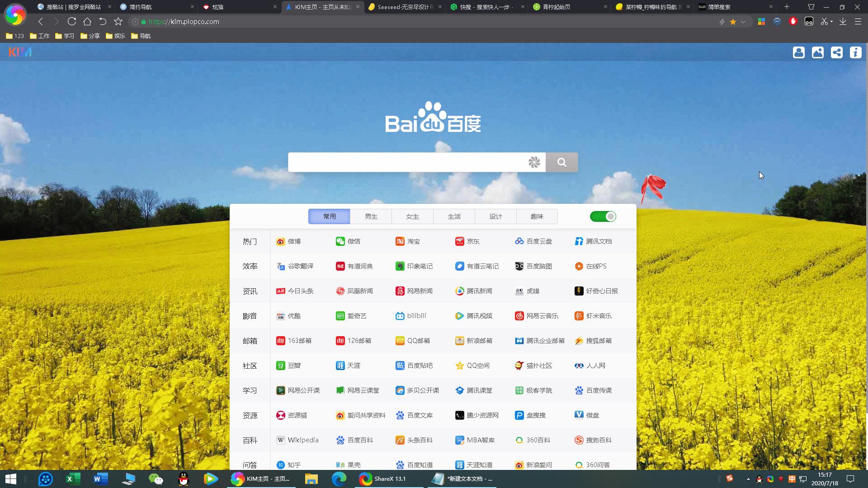This screenshot has width=868, height=488.
Task: Click the KIM logo
Action: click(20, 52)
